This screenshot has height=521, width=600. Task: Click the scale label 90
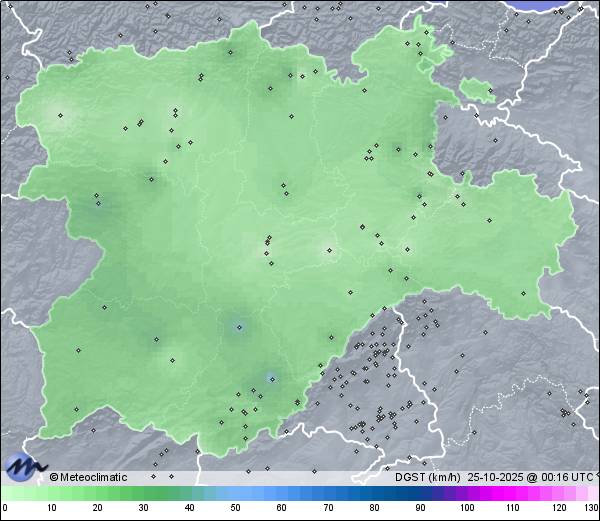click(420, 508)
